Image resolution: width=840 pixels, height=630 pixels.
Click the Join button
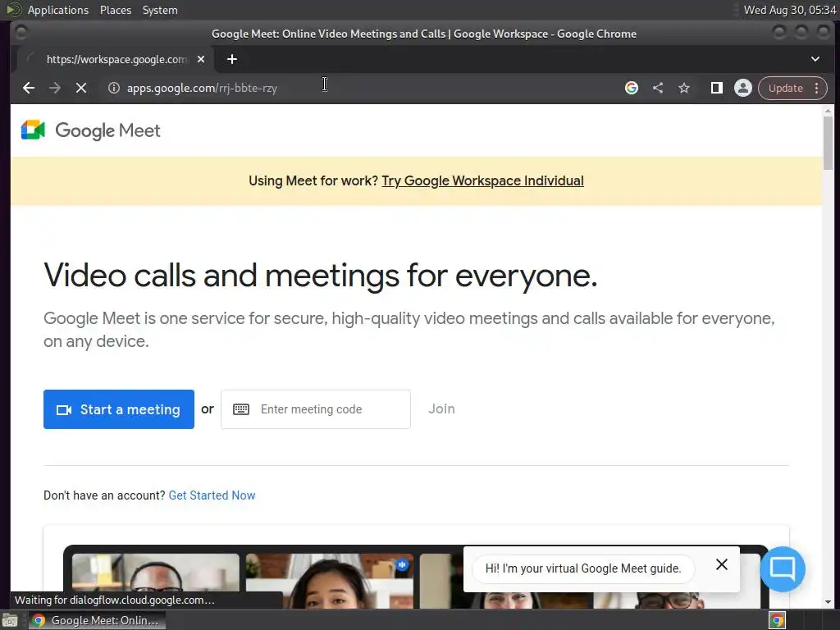tap(441, 409)
